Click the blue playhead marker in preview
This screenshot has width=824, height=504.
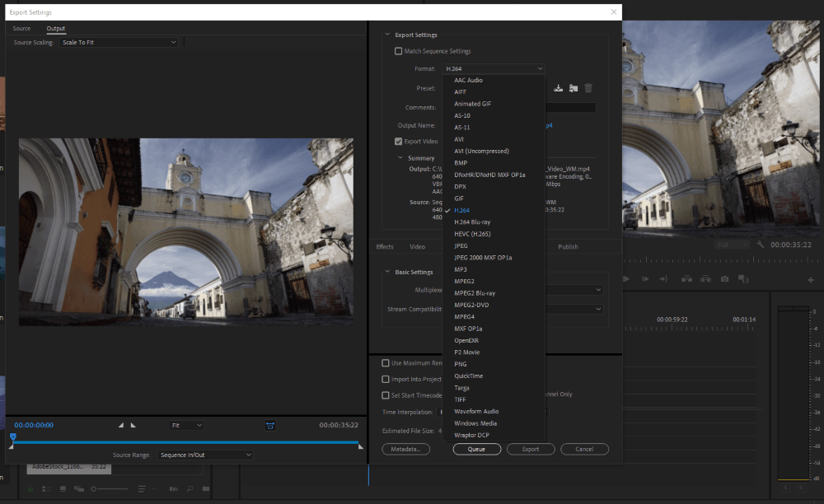click(x=13, y=436)
